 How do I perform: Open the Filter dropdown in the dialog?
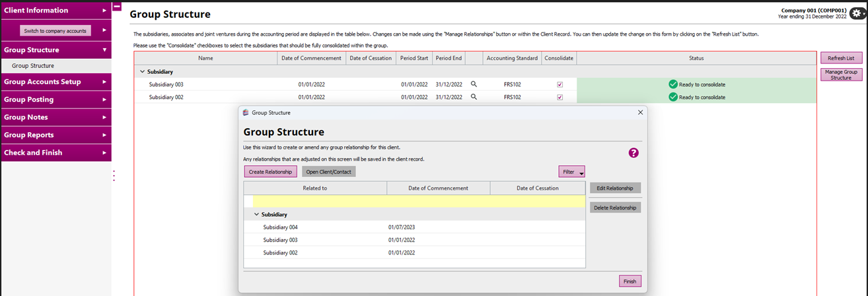(x=571, y=172)
